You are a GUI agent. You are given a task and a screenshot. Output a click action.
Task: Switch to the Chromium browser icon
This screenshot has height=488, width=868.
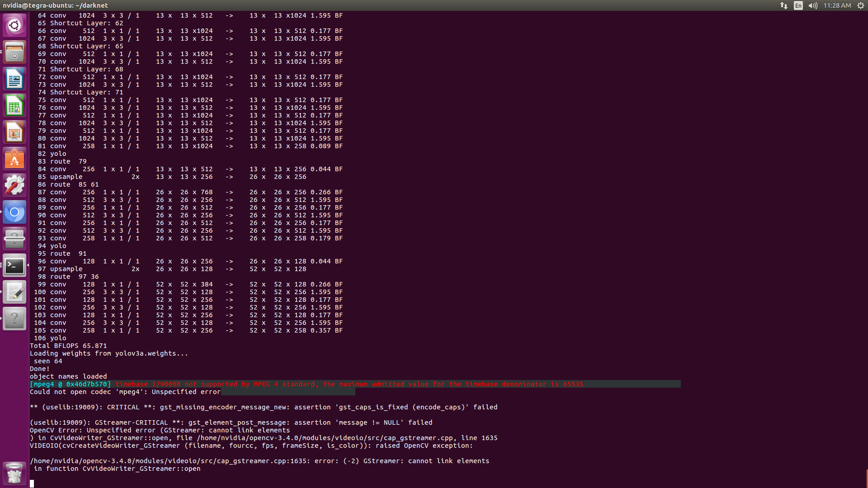point(14,212)
